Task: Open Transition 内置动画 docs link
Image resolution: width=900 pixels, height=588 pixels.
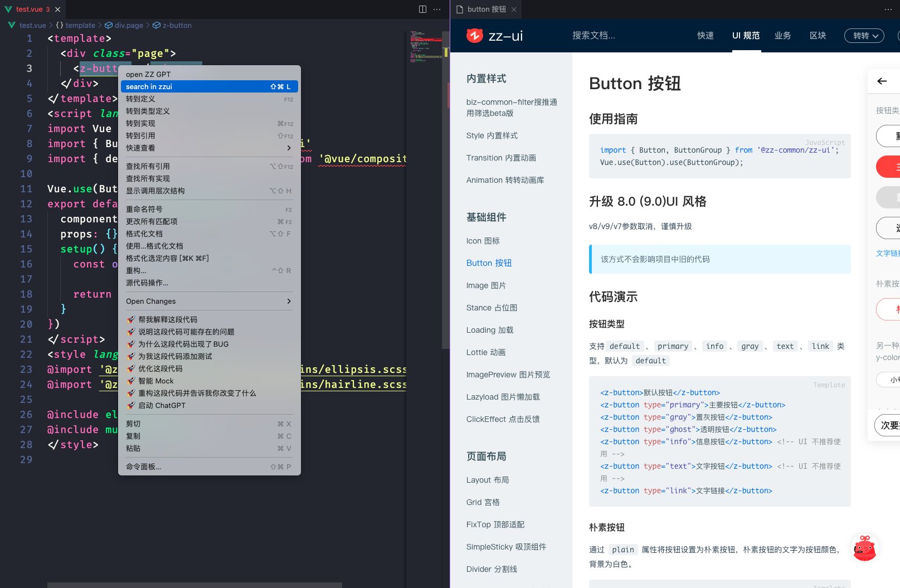Action: 502,158
